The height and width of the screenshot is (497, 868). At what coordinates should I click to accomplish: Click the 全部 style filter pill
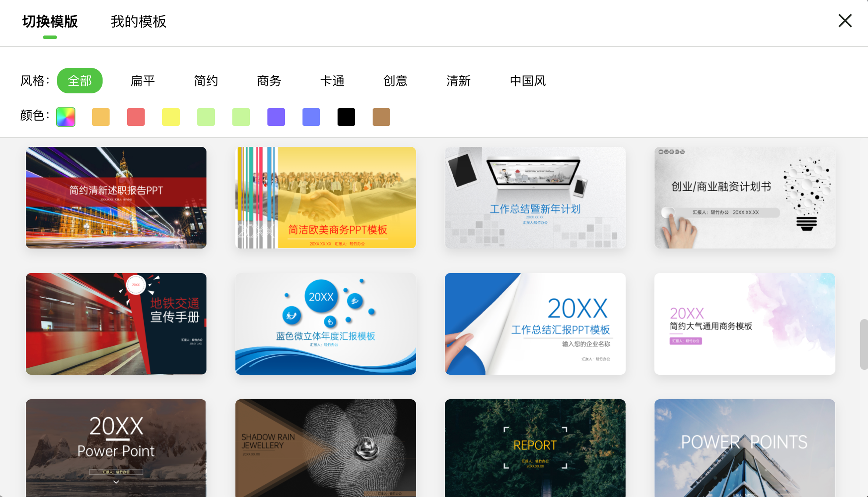click(79, 81)
